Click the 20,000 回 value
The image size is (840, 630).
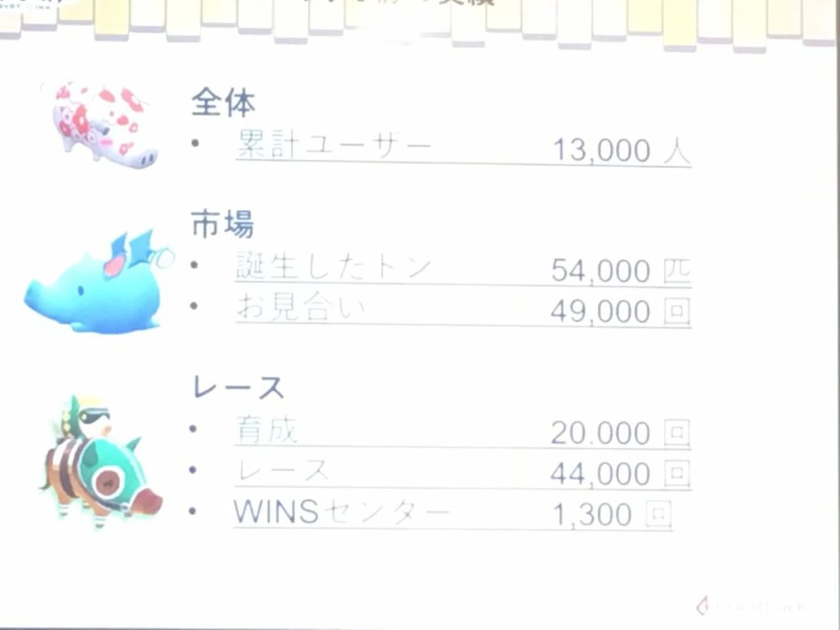(x=620, y=433)
